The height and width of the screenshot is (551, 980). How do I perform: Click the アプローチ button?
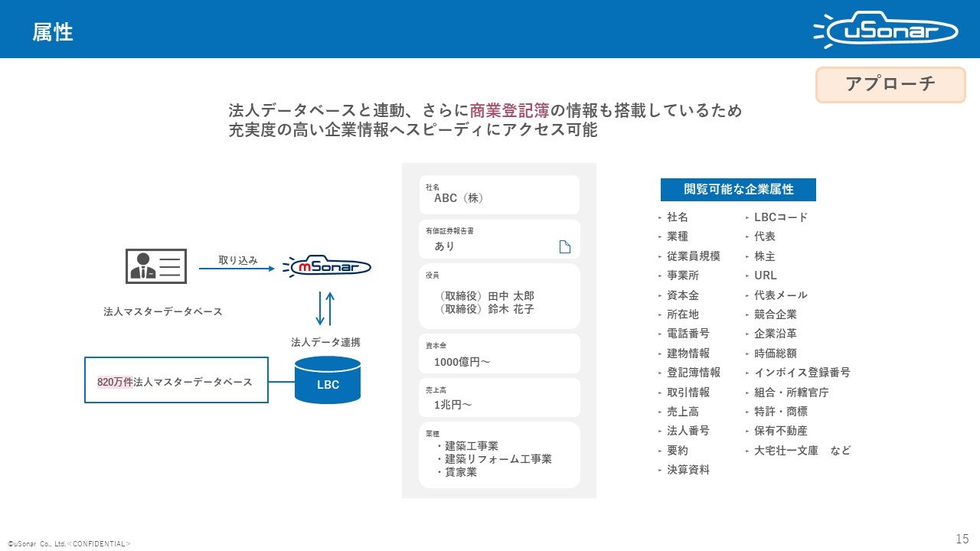point(890,84)
